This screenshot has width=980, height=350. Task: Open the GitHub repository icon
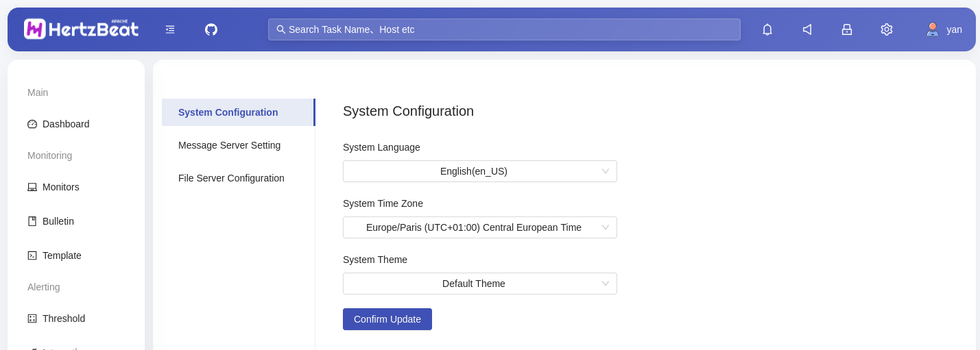click(x=211, y=29)
